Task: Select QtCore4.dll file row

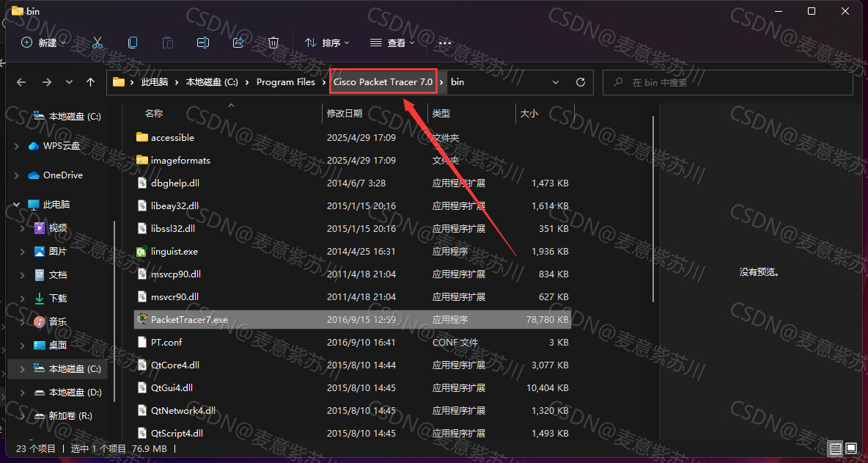Action: (x=353, y=365)
